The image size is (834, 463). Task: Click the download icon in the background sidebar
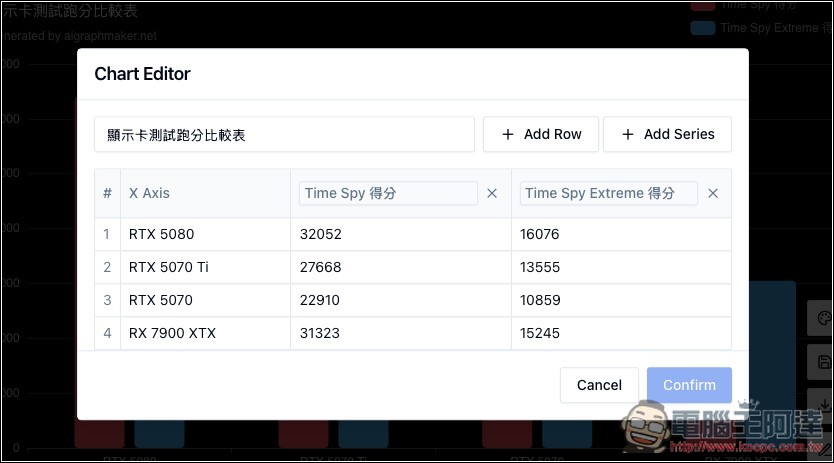pos(823,404)
